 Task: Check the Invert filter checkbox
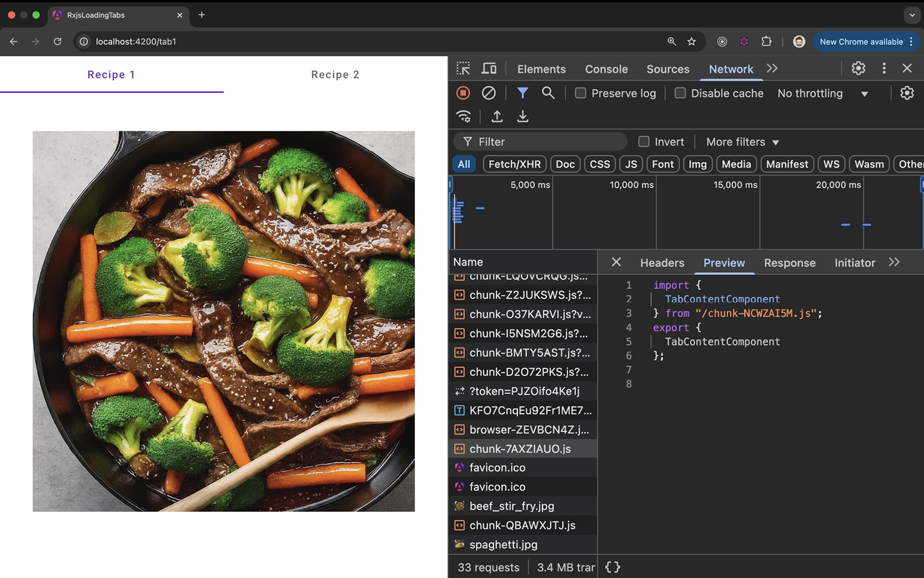tap(644, 142)
